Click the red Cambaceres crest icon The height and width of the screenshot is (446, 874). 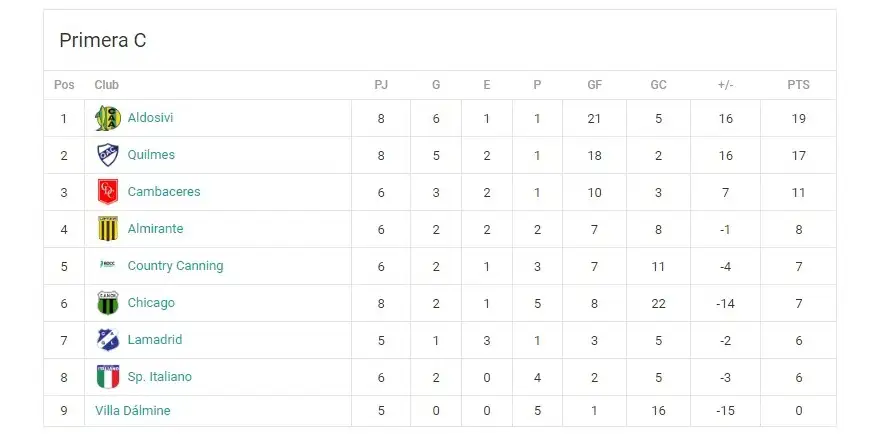point(108,192)
